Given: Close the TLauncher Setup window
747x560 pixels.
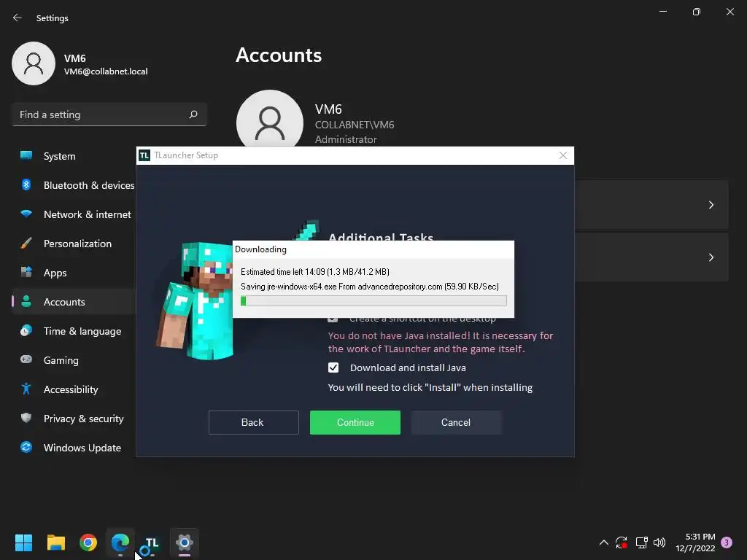Looking at the screenshot, I should tap(563, 156).
